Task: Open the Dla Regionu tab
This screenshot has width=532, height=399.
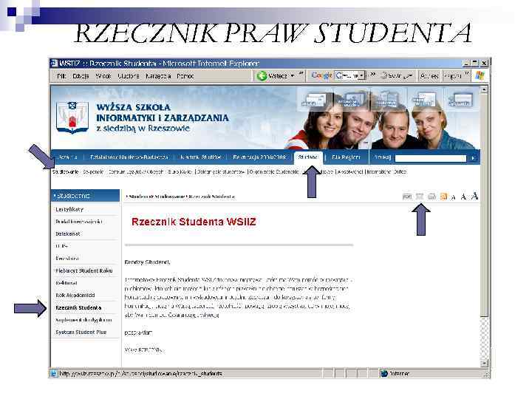Action: coord(345,157)
